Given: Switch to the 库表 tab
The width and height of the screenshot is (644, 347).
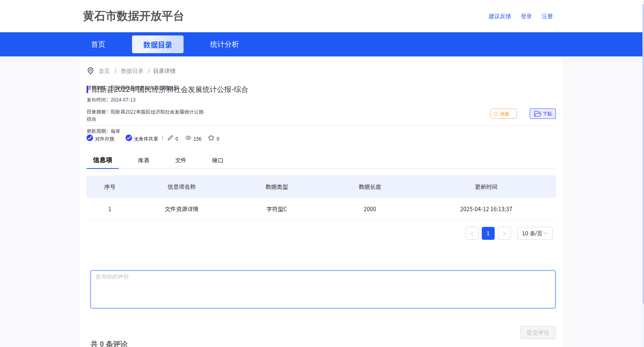Looking at the screenshot, I should click(144, 160).
